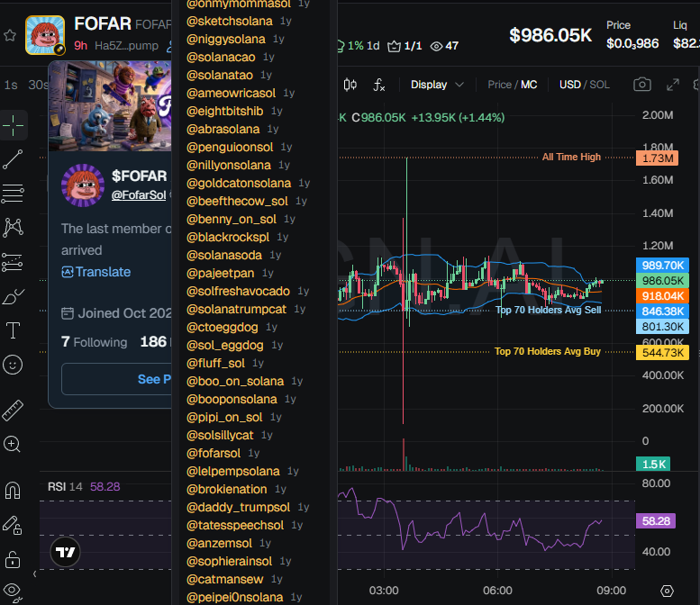Image resolution: width=700 pixels, height=605 pixels.
Task: Click the @catmansew history entry
Action: pos(224,579)
